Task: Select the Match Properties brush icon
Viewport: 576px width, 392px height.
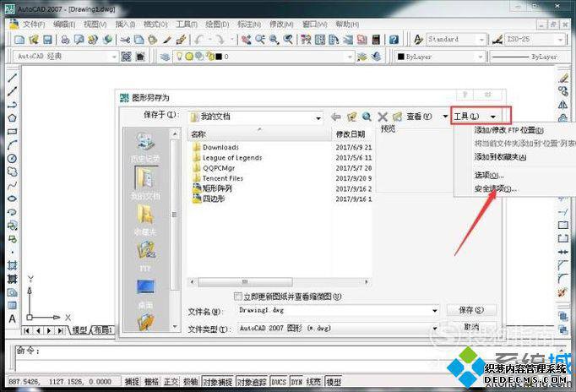Action: (181, 40)
